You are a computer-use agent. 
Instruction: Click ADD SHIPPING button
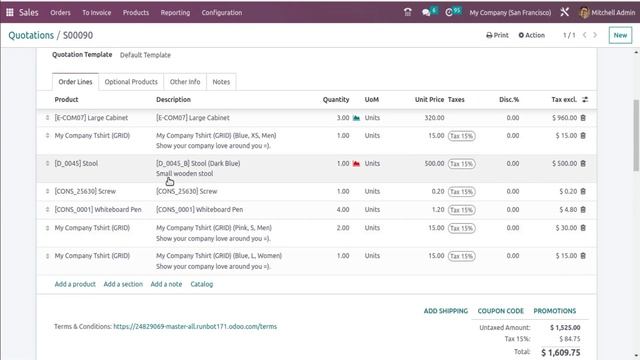(x=446, y=311)
